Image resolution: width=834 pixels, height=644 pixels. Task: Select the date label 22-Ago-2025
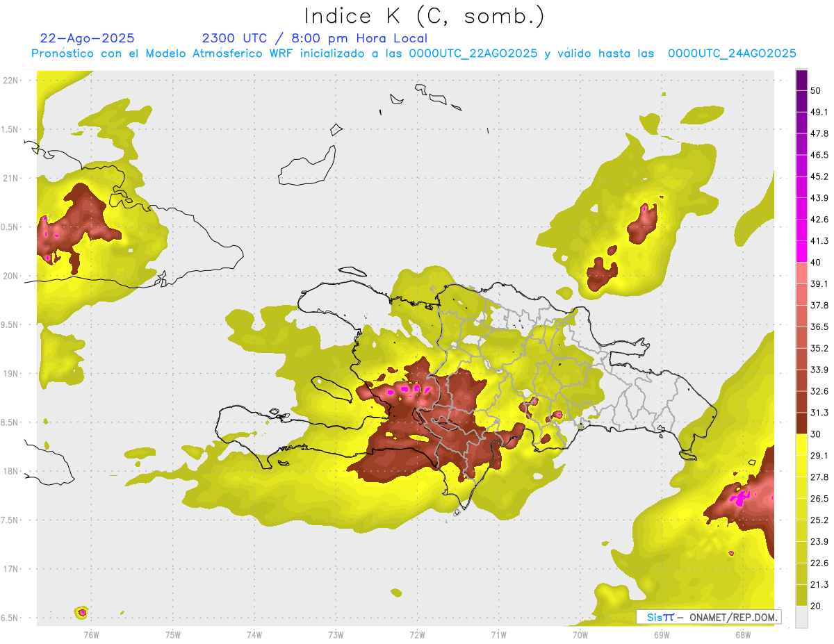tap(88, 38)
